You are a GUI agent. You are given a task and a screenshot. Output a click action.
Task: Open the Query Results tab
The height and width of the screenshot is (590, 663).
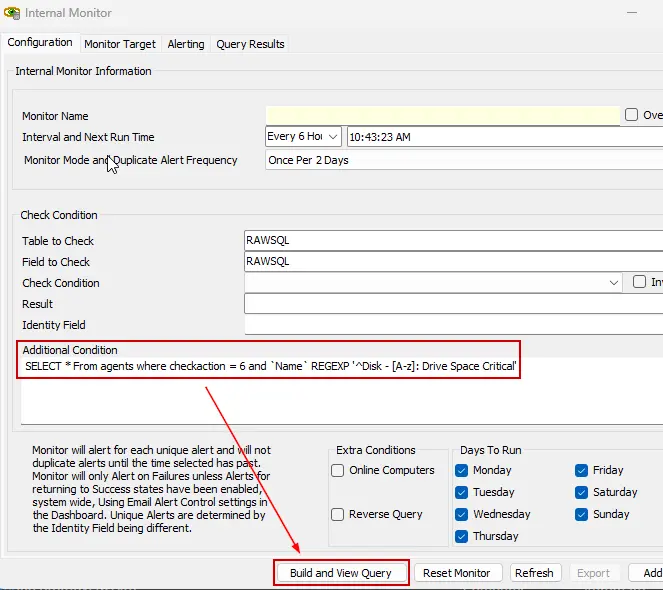click(250, 44)
